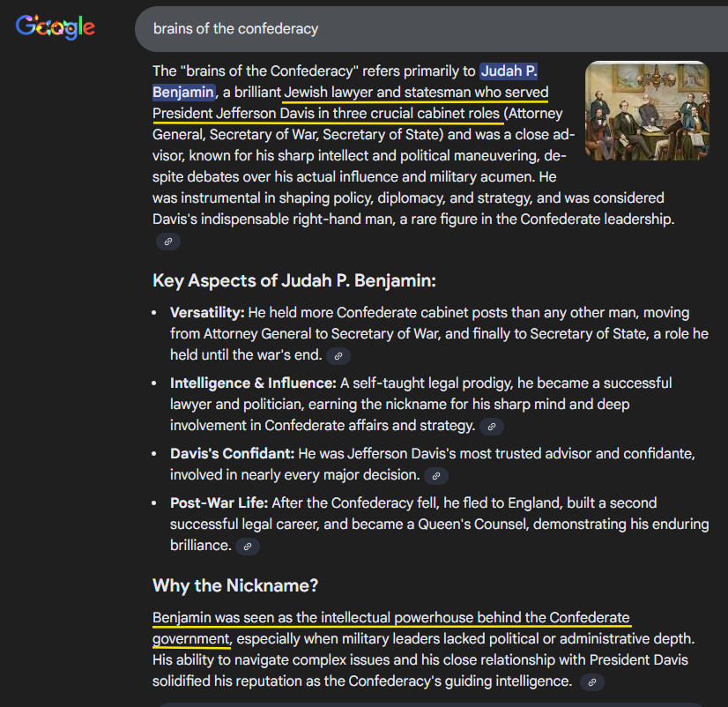728x707 pixels.
Task: Click the source link icon after Versatility bullet
Action: click(338, 356)
